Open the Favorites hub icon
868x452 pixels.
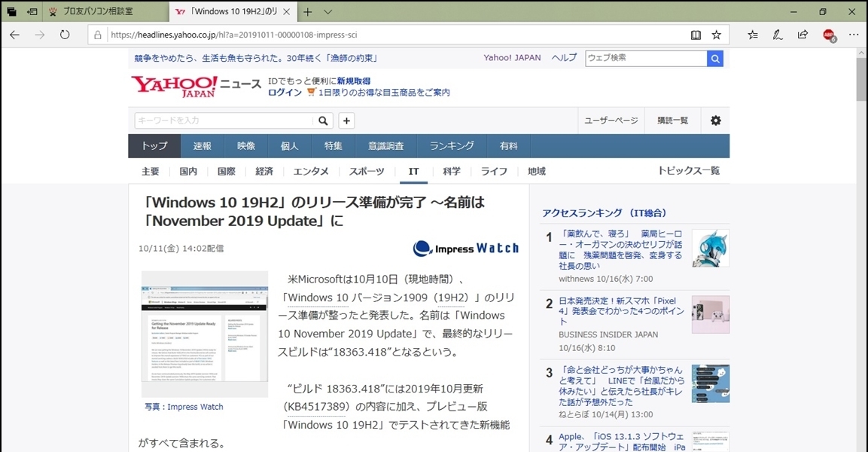(753, 35)
